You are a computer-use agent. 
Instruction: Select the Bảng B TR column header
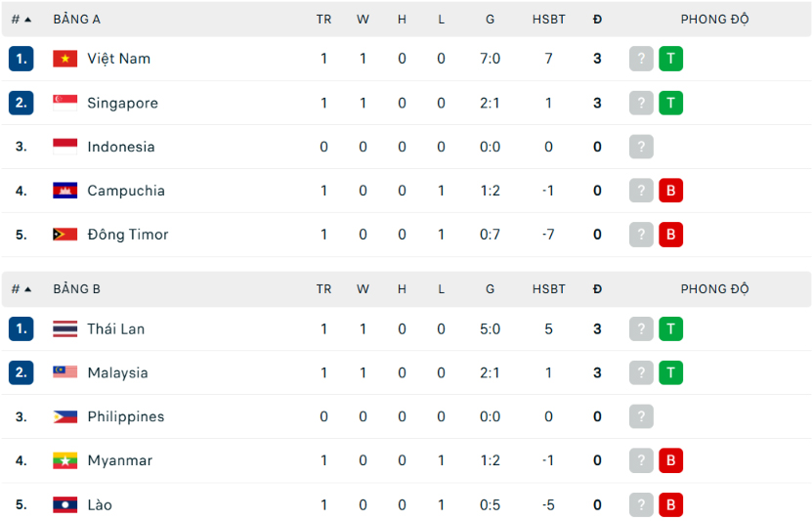coord(323,289)
